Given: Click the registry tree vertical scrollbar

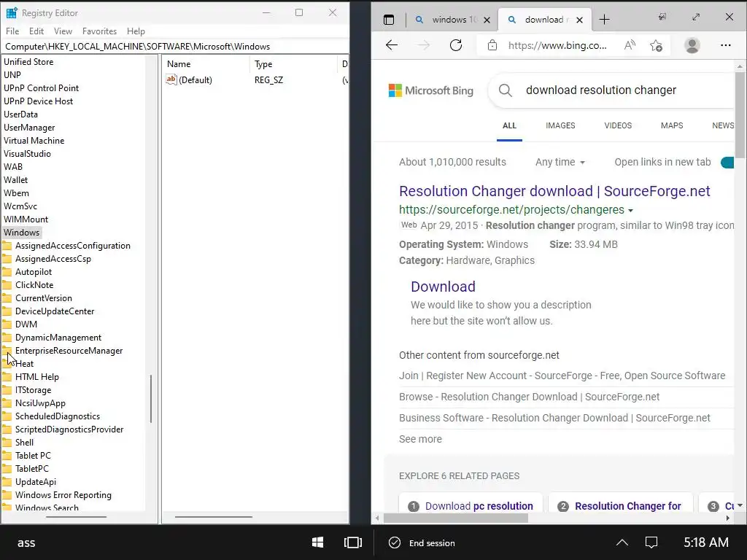Looking at the screenshot, I should (151, 398).
